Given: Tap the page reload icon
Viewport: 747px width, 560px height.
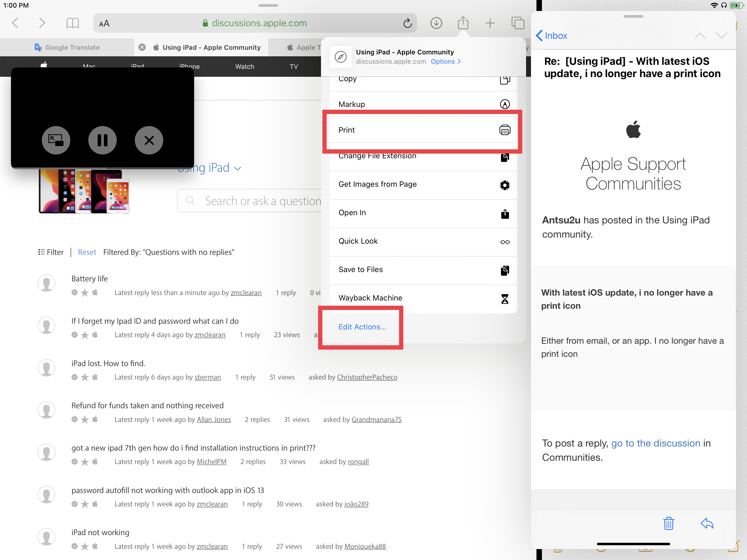Looking at the screenshot, I should (x=407, y=23).
